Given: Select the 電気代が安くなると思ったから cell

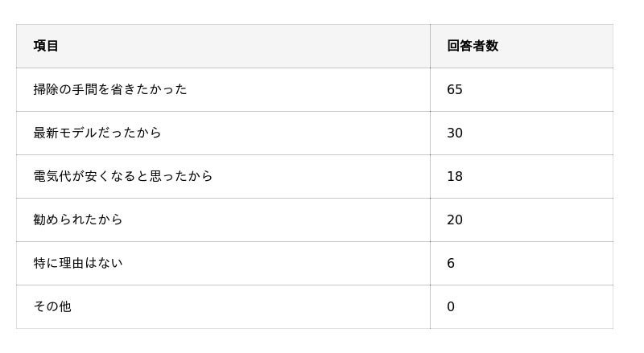Looking at the screenshot, I should point(123,176).
